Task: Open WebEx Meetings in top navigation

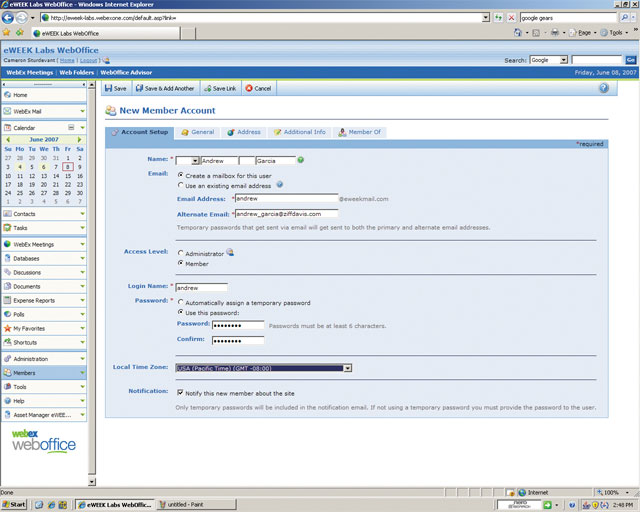Action: coord(29,73)
